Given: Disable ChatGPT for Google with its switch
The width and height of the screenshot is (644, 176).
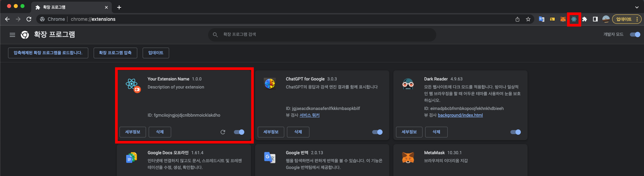Looking at the screenshot, I should [x=377, y=132].
